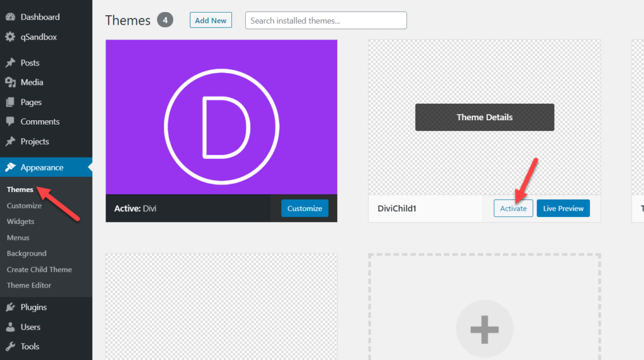
Task: Click the Comments speech bubble icon
Action: coord(10,121)
